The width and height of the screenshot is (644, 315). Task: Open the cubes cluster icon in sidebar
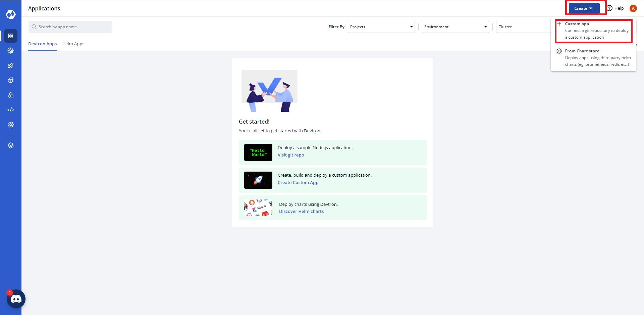click(x=11, y=95)
